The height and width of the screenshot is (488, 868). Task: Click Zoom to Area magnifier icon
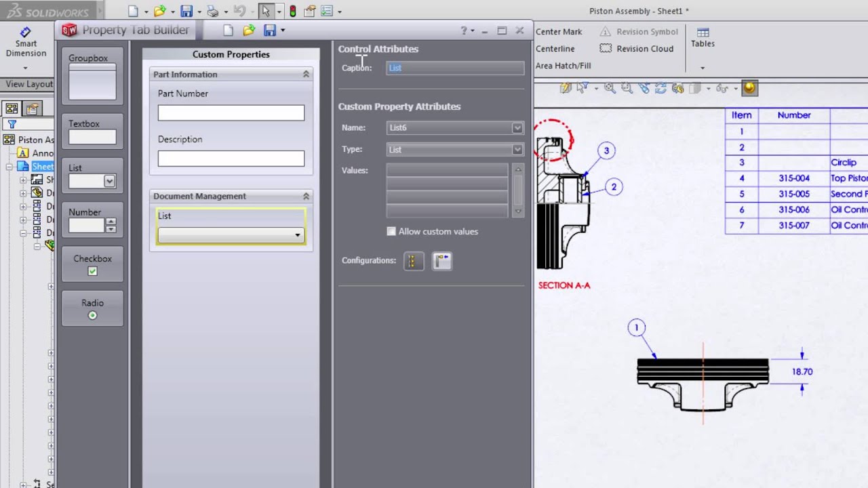pos(627,88)
